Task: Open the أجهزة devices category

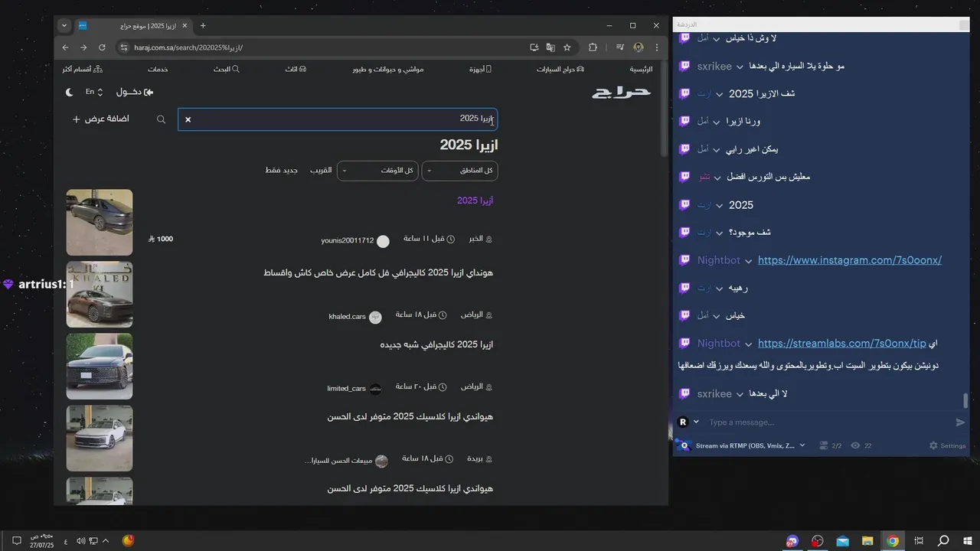Action: (x=480, y=69)
